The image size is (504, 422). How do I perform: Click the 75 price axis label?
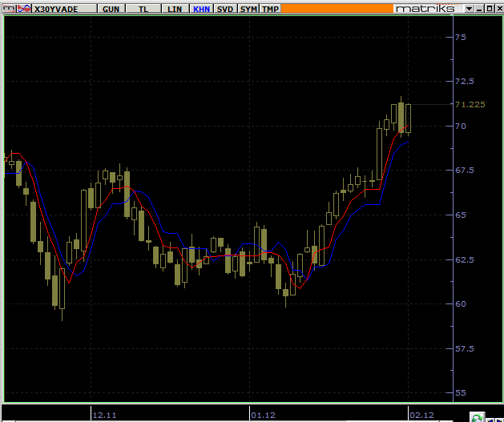click(x=461, y=38)
